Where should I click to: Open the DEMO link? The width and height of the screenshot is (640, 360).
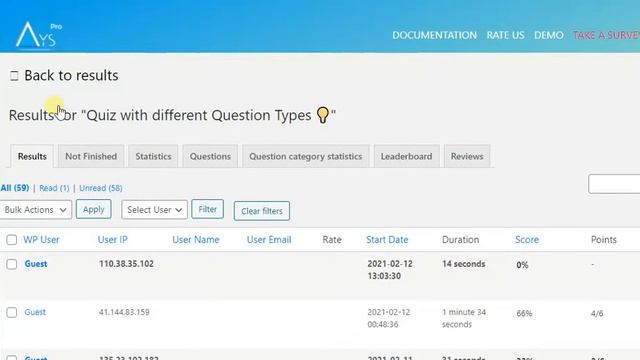point(549,35)
